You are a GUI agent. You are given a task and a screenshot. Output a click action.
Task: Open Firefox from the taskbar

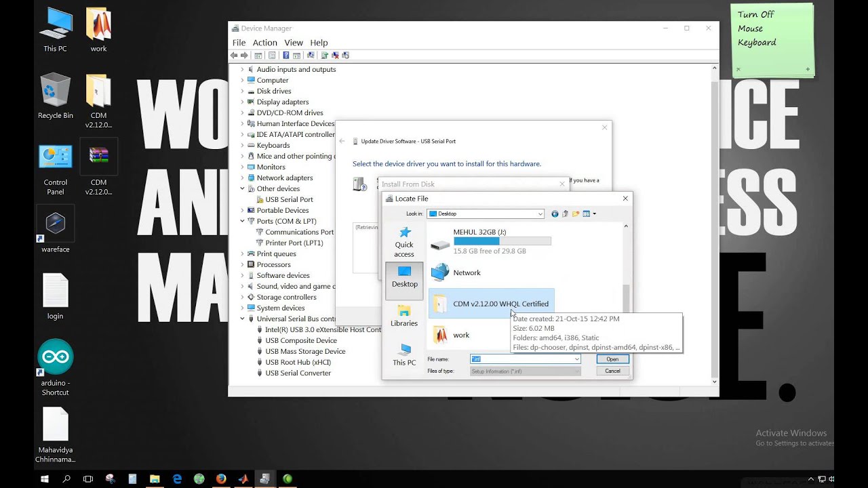[221, 479]
